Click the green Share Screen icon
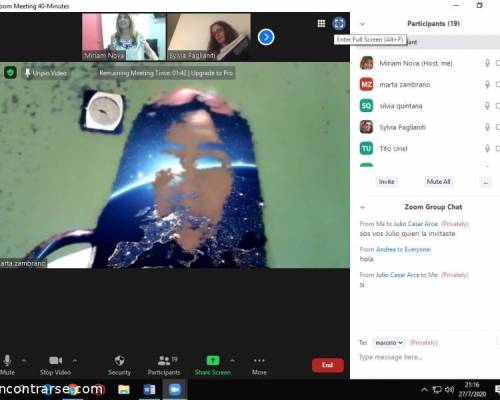 click(x=213, y=360)
